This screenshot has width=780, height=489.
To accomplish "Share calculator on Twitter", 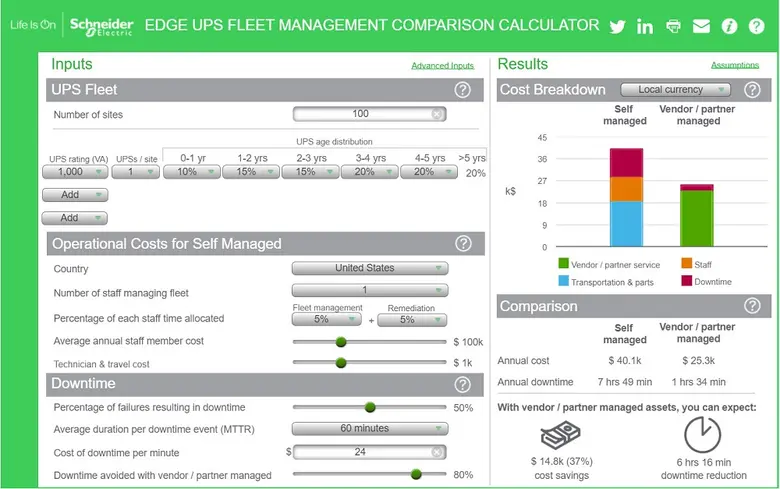I will (617, 26).
